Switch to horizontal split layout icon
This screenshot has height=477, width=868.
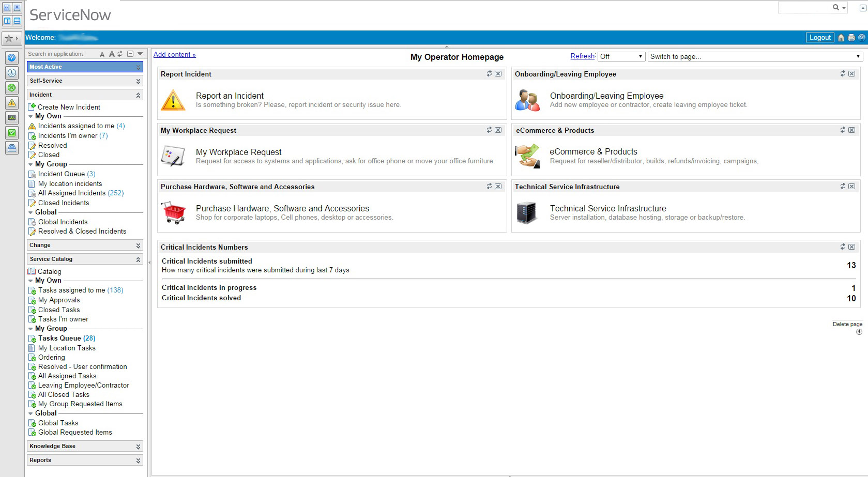tap(17, 21)
